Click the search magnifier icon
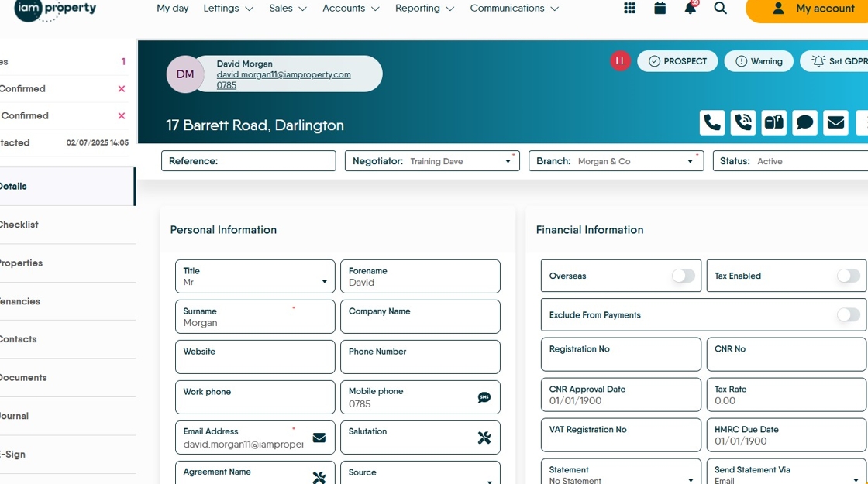 coord(720,8)
